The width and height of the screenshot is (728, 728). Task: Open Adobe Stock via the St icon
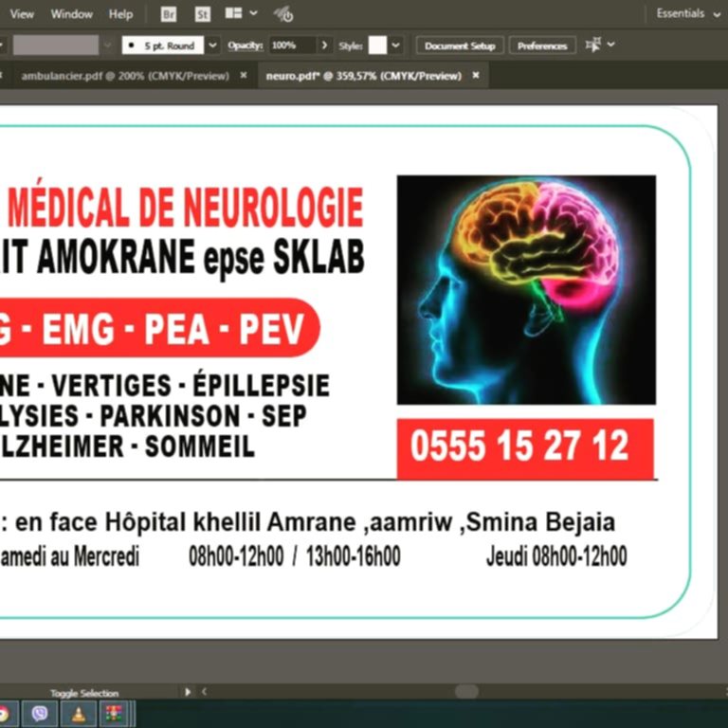tap(202, 14)
